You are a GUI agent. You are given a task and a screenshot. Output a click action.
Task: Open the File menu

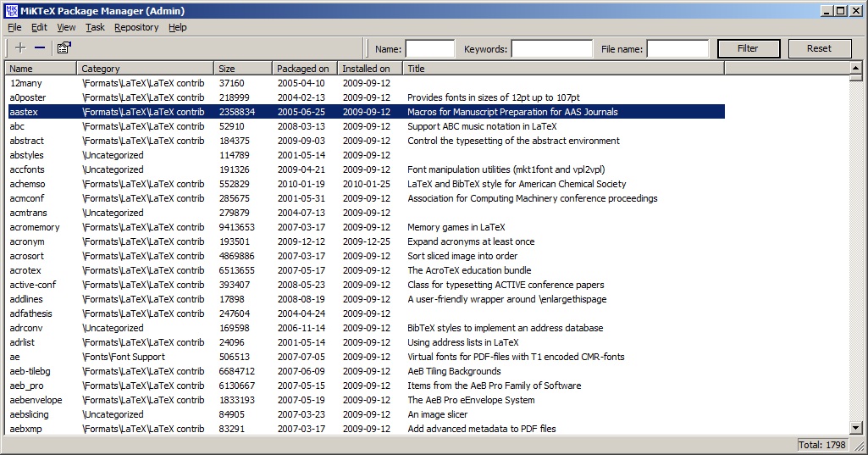(14, 27)
